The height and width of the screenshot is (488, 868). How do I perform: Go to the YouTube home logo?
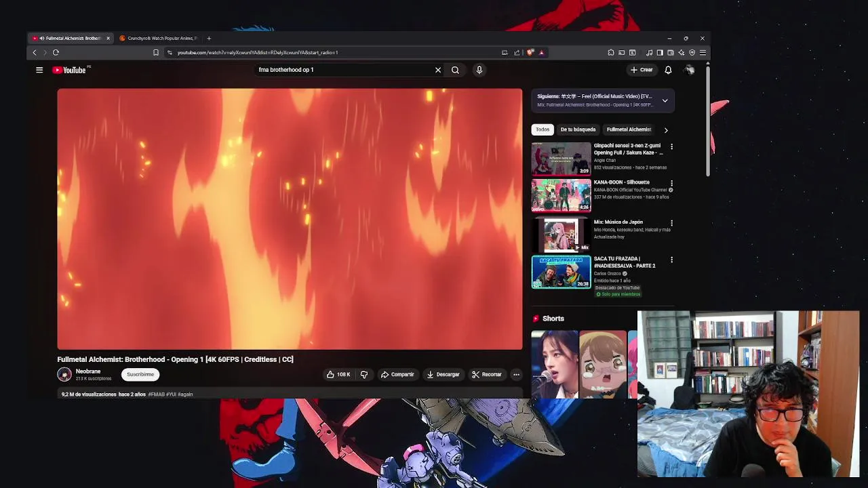click(71, 70)
